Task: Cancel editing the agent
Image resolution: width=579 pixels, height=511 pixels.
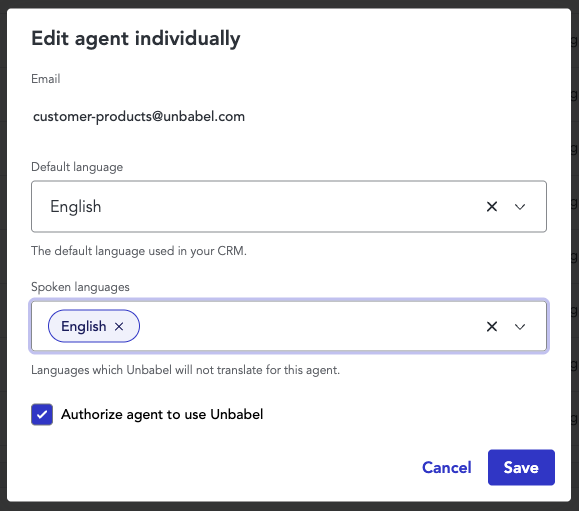Action: click(x=446, y=467)
